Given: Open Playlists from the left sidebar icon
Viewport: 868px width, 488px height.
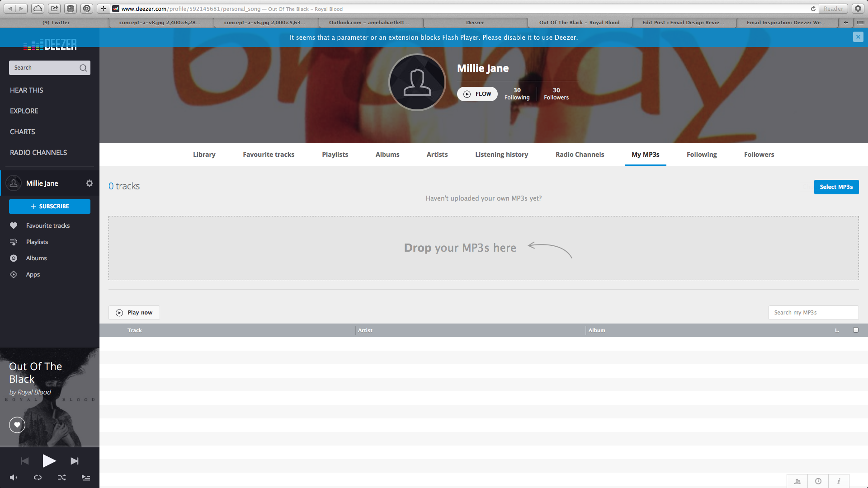Looking at the screenshot, I should tap(14, 242).
